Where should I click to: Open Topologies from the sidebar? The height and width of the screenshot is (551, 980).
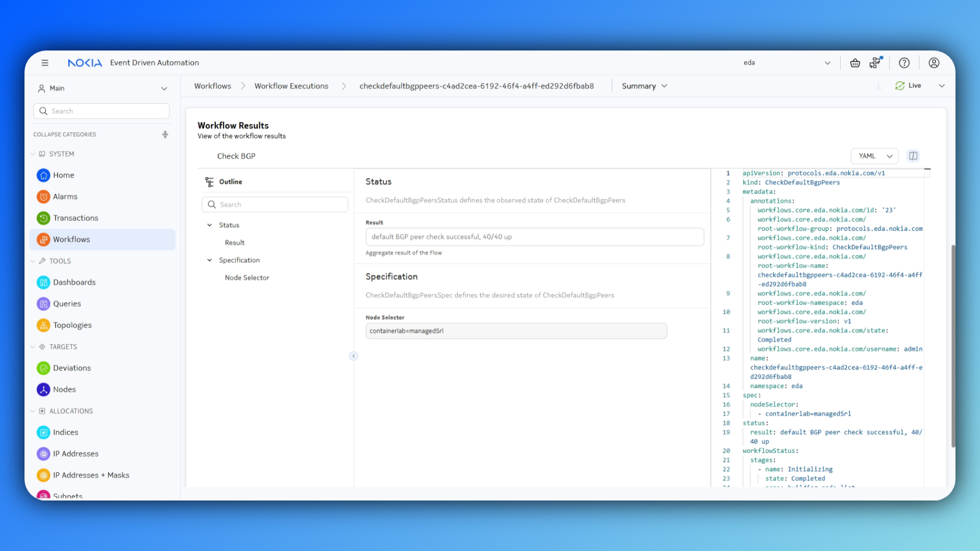72,325
